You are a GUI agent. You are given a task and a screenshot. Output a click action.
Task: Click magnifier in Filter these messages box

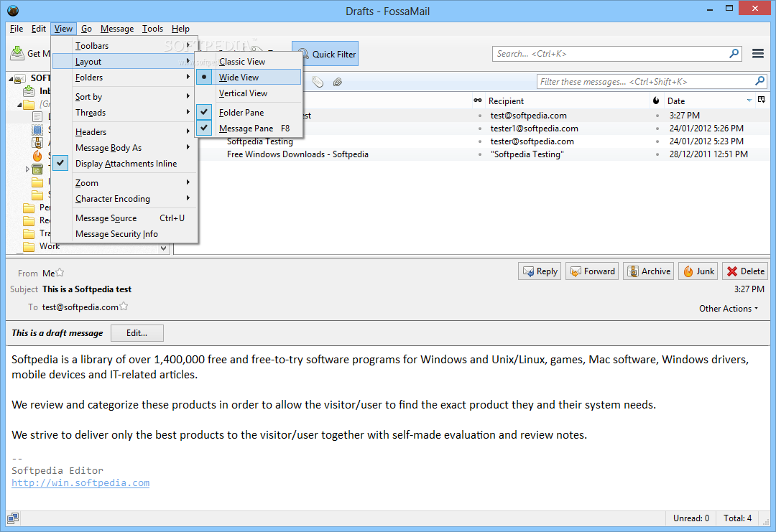[x=759, y=81]
